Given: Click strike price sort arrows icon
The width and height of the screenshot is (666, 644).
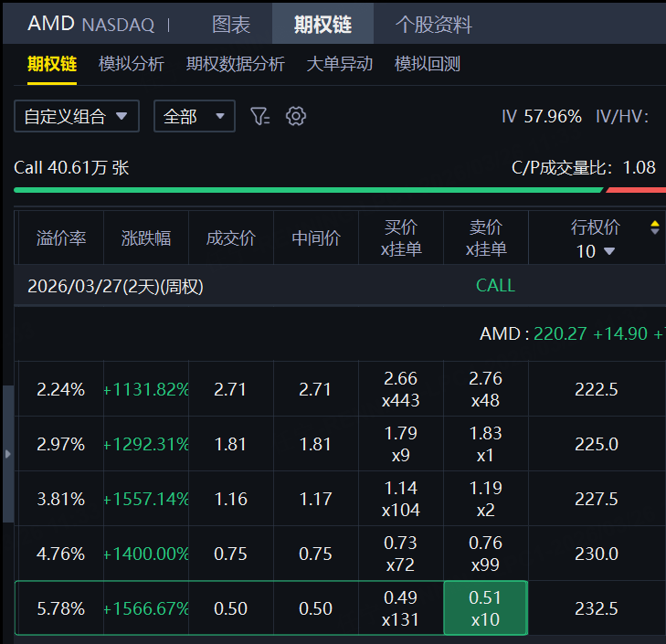Looking at the screenshot, I should click(654, 227).
